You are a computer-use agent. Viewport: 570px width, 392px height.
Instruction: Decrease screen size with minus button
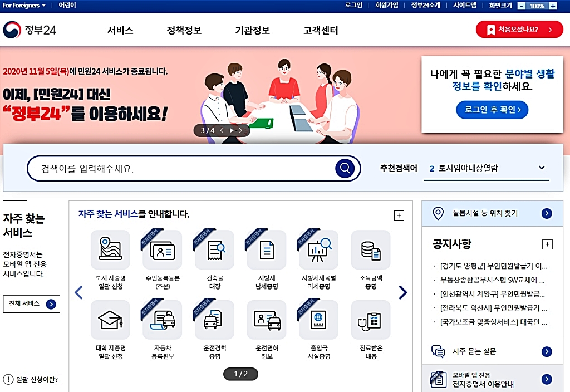(x=521, y=6)
